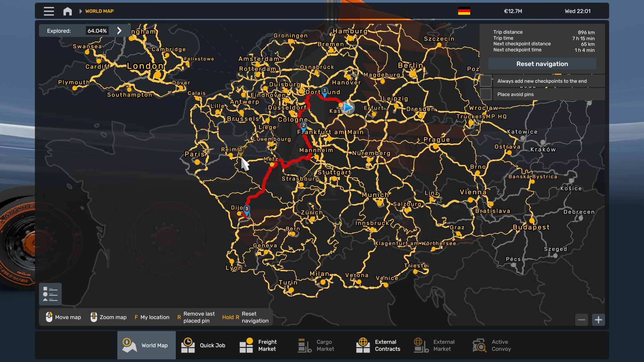Expand the Explored percentage panel arrow
Viewport: 644px width, 362px height.
(x=119, y=31)
